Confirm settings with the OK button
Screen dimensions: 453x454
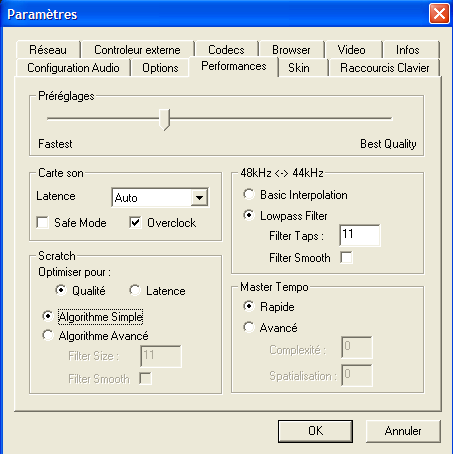315,431
